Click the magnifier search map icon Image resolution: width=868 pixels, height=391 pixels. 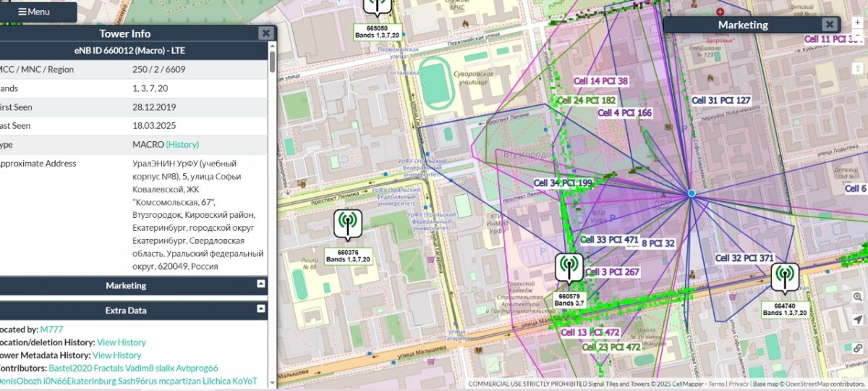[x=858, y=297]
